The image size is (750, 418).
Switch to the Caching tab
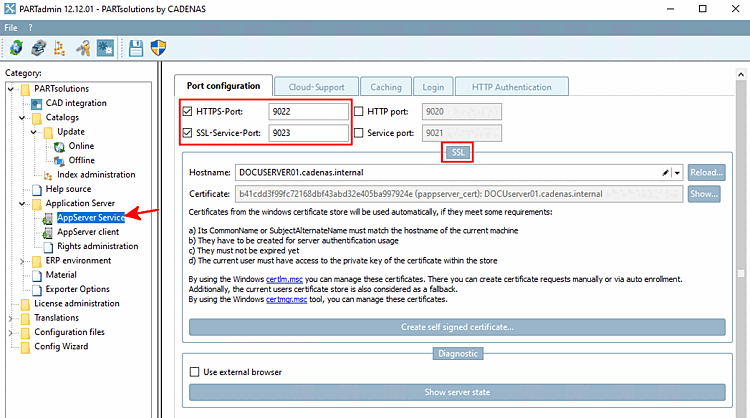click(386, 87)
